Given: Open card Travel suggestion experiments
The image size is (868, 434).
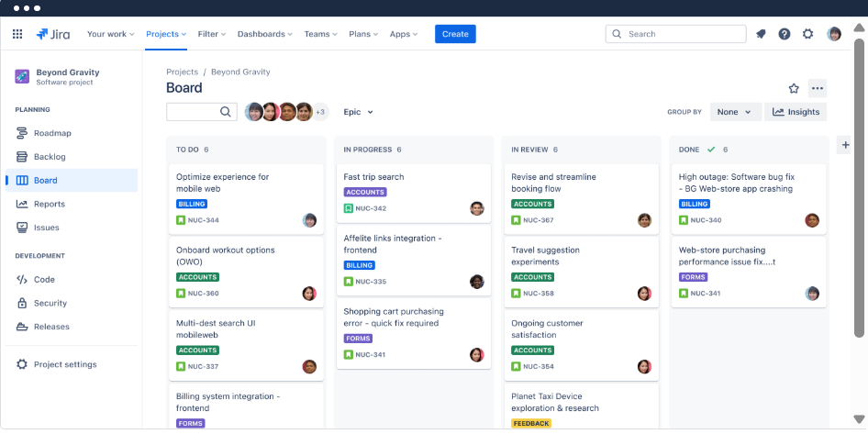Looking at the screenshot, I should [581, 273].
